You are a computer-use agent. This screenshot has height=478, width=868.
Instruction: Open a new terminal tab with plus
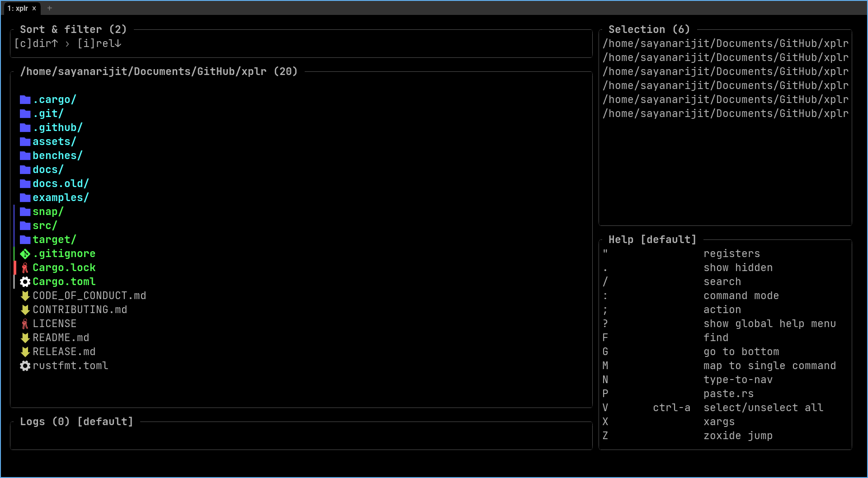(x=50, y=8)
